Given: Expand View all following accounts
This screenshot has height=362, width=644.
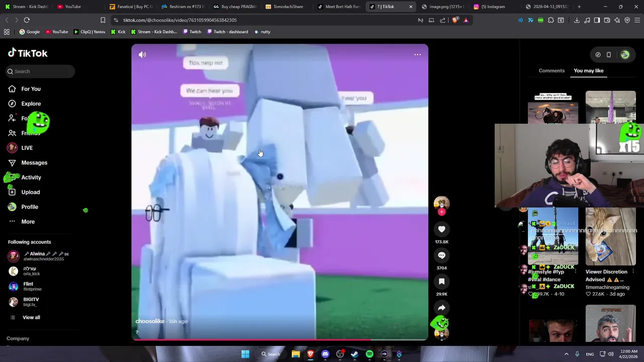Looking at the screenshot, I should tap(31, 317).
